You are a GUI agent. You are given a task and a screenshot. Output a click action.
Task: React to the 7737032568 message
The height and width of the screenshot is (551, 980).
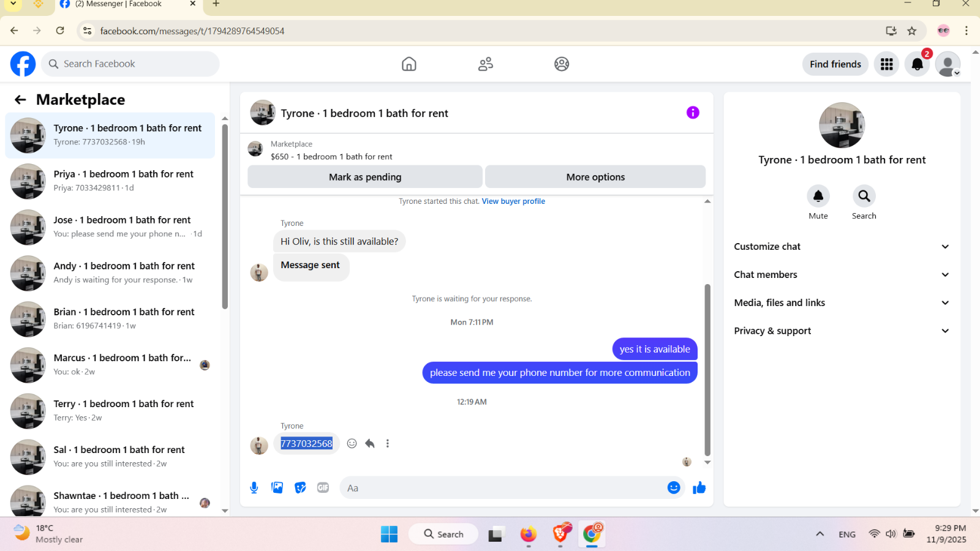(352, 443)
